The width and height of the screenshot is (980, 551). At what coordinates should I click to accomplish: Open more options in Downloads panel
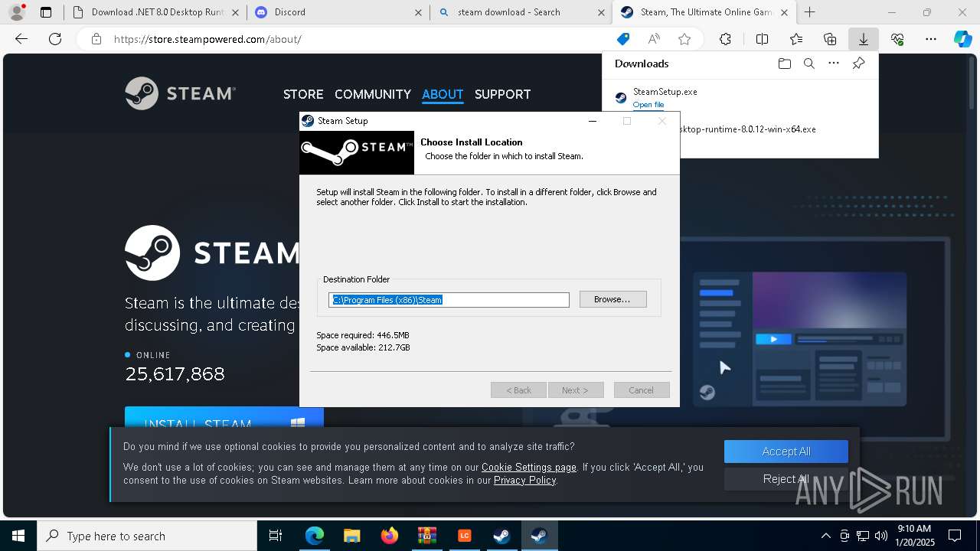pyautogui.click(x=834, y=64)
